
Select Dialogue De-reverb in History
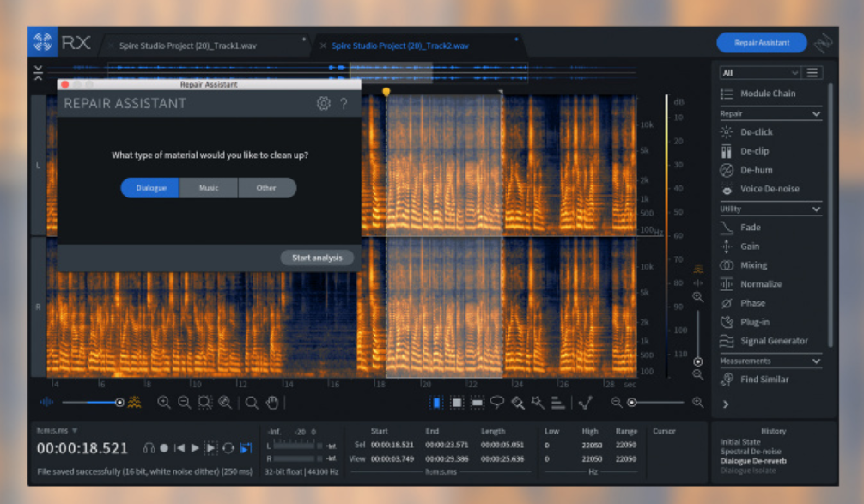(753, 461)
